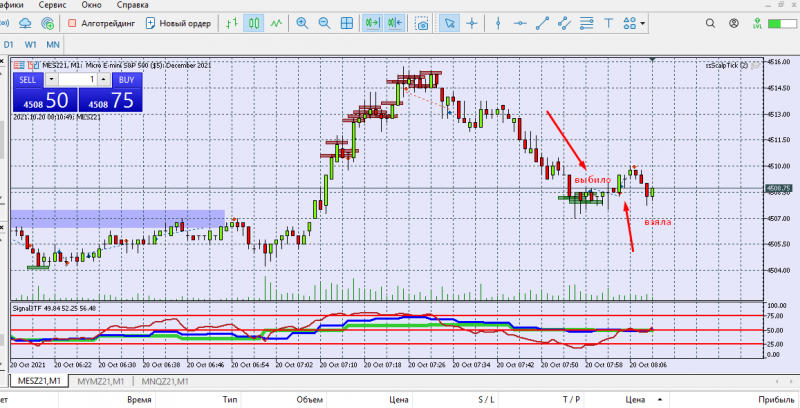Open the Сервис menu
Image resolution: width=800 pixels, height=408 pixels.
[x=53, y=5]
